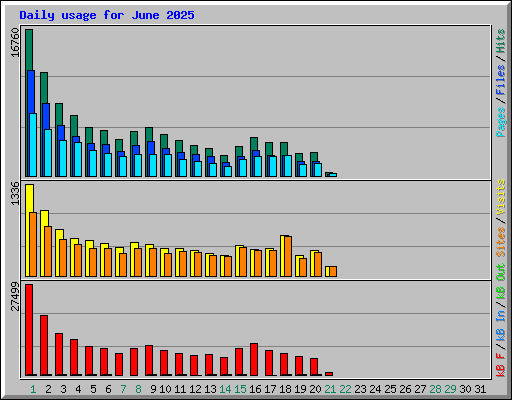This screenshot has height=400, width=512.
Task: Click day 16 label on the x-axis
Action: [x=255, y=389]
